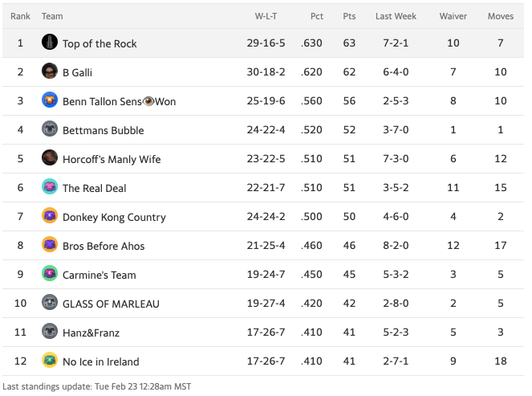Open the Top of the Rock team link
This screenshot has height=396, width=532.
click(x=99, y=43)
